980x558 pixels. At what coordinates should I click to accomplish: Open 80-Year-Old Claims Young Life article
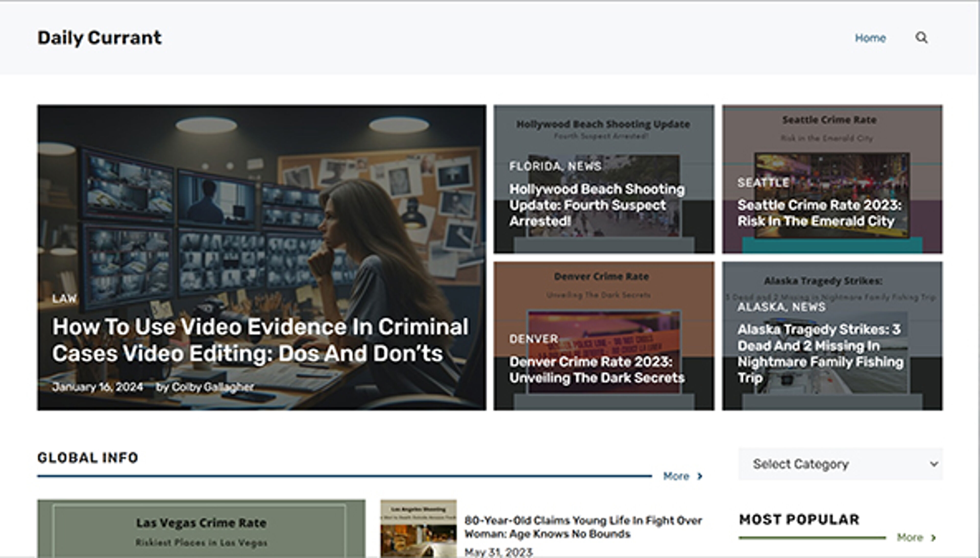click(583, 527)
